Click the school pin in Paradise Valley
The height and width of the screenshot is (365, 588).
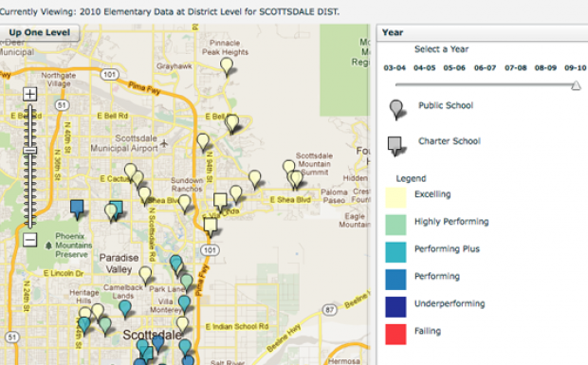(x=145, y=275)
